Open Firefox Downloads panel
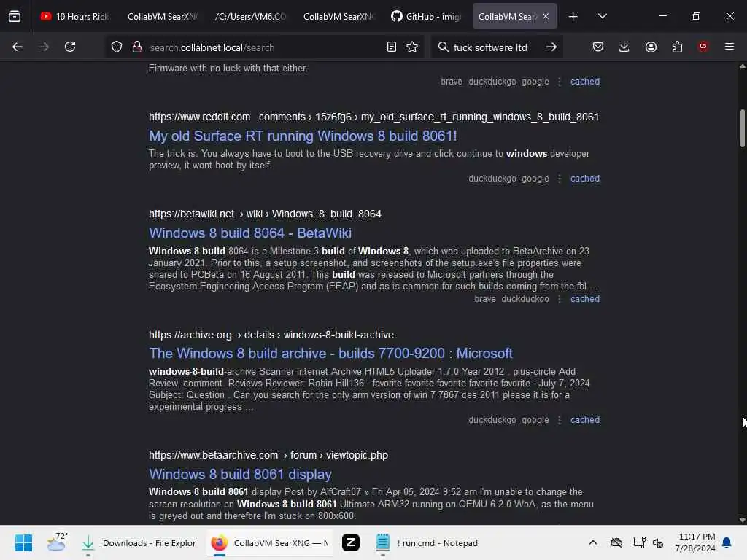The image size is (747, 560). (x=624, y=47)
